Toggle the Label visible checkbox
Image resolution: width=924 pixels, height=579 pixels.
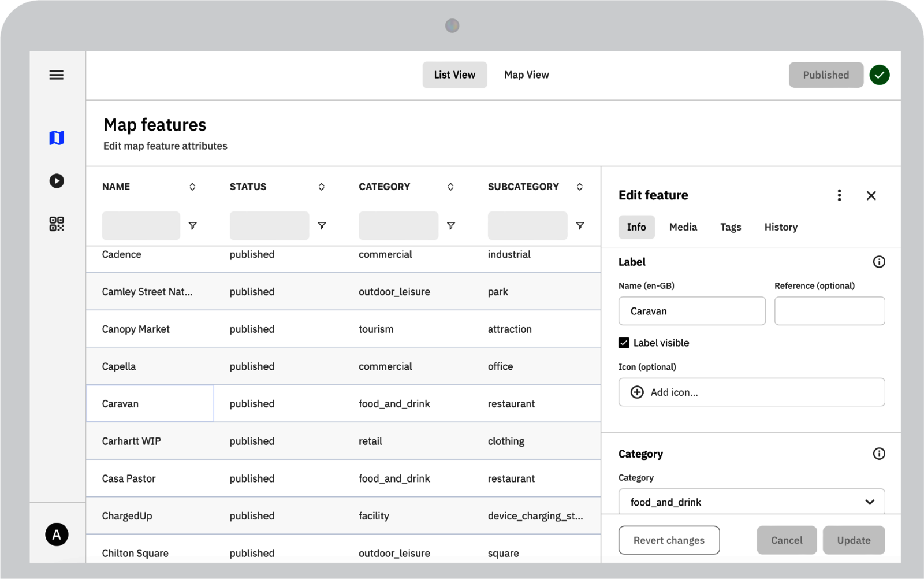point(624,343)
